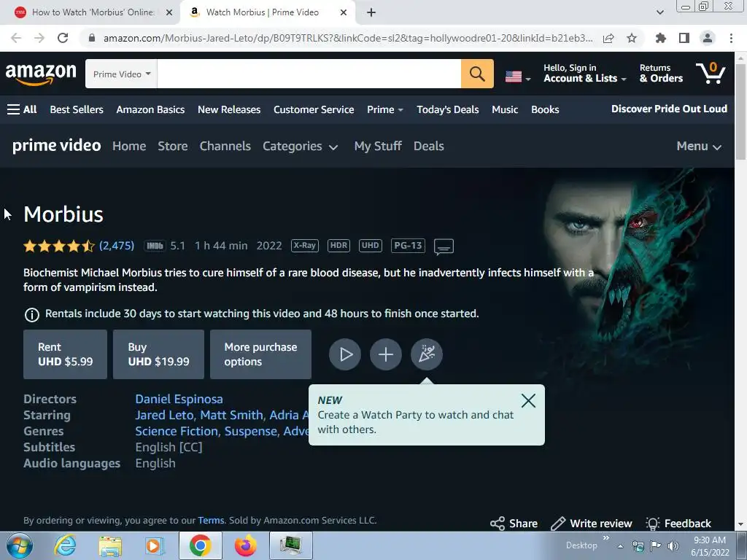The image size is (747, 560).
Task: Open Chrome profile avatar
Action: pos(708,38)
